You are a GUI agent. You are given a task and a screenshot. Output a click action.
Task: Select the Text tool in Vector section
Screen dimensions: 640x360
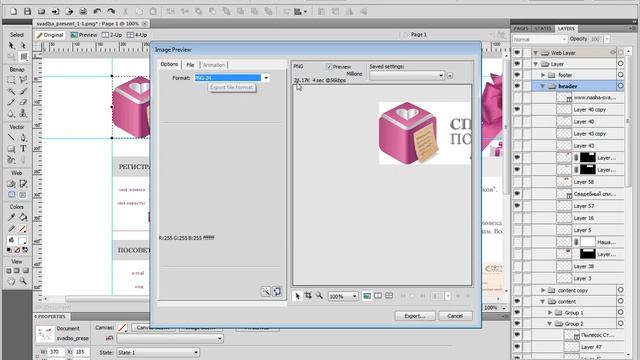[x=23, y=149]
